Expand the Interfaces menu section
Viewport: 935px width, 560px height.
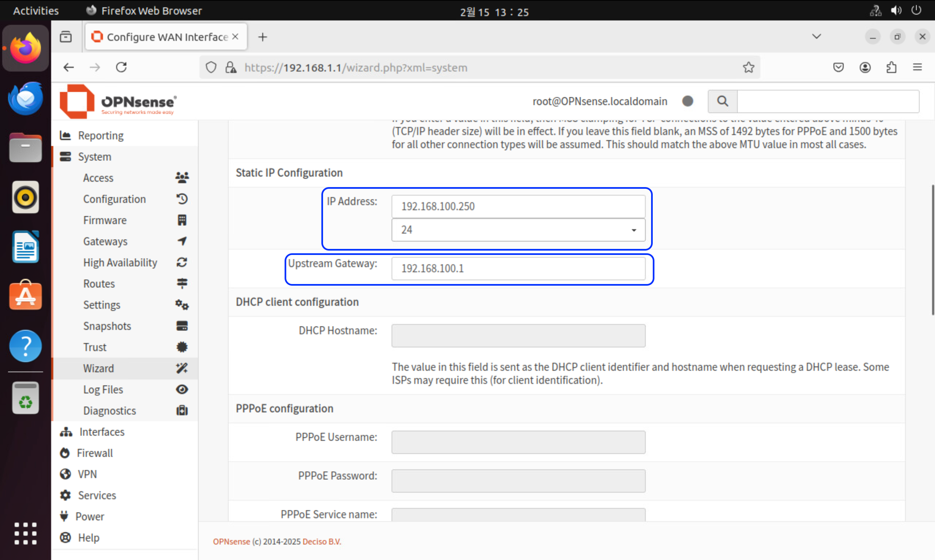pyautogui.click(x=102, y=432)
